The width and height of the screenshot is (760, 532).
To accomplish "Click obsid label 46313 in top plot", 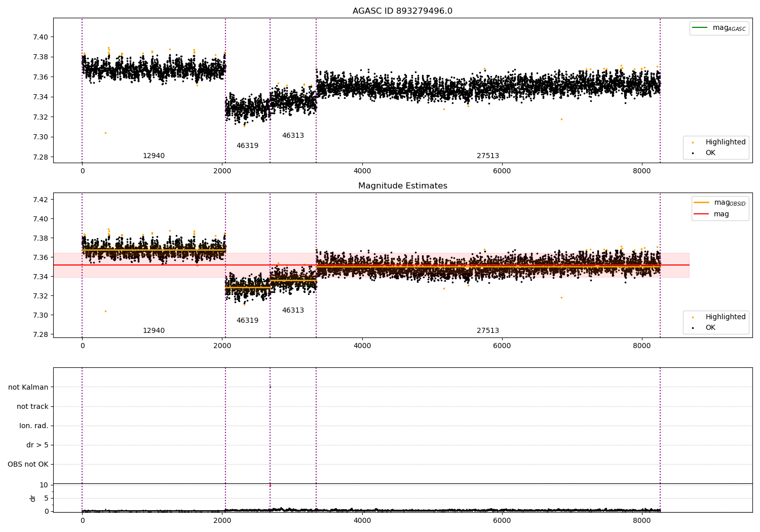I will click(293, 136).
